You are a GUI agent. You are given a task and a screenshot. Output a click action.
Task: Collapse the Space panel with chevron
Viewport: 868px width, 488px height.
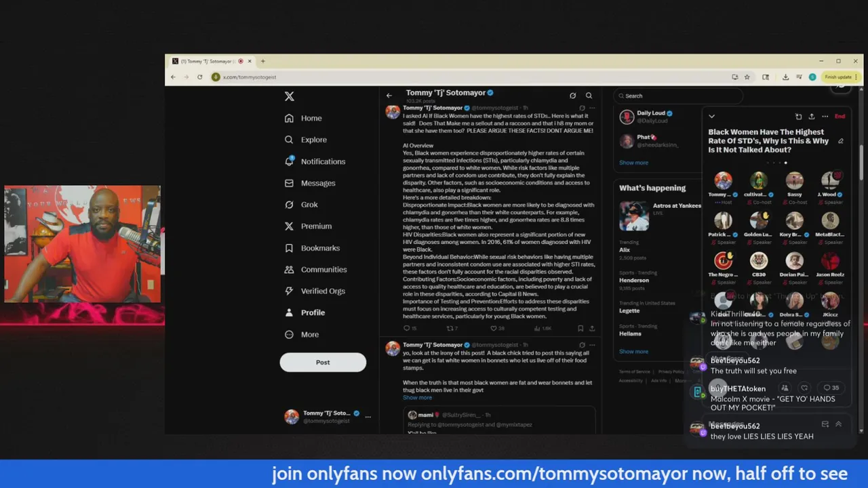711,117
